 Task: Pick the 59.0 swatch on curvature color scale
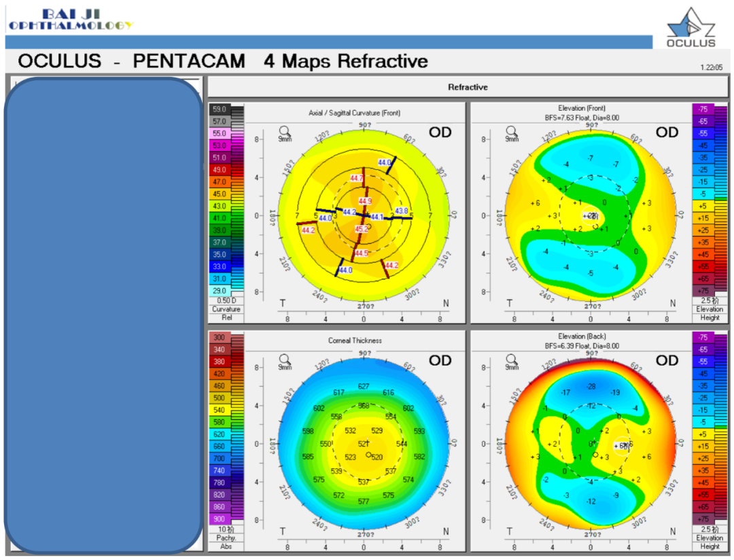(220, 109)
